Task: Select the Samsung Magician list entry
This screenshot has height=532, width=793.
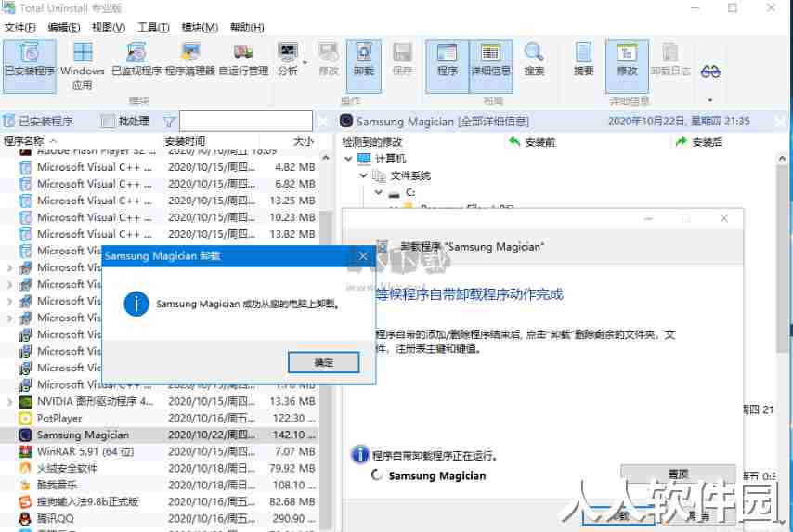Action: click(x=160, y=435)
